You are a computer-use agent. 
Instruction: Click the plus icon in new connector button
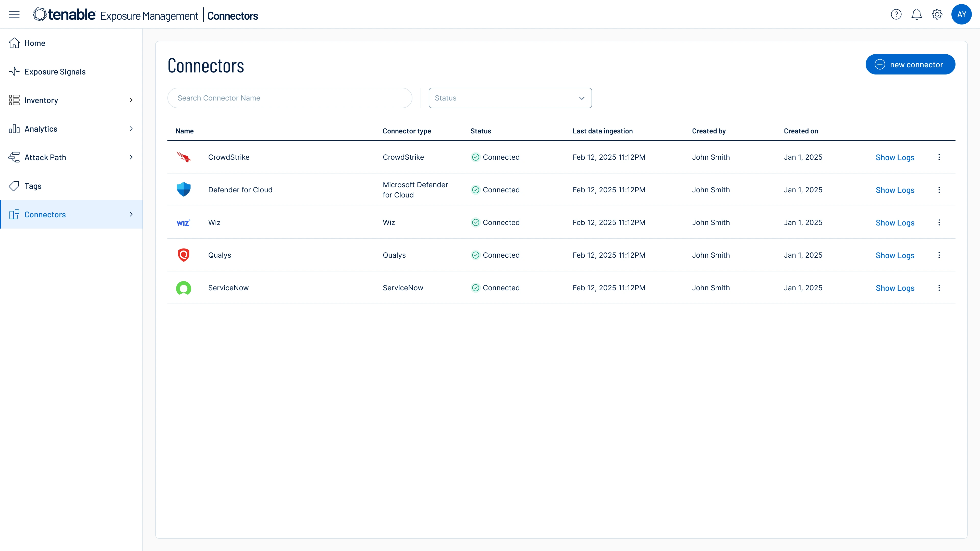[879, 64]
